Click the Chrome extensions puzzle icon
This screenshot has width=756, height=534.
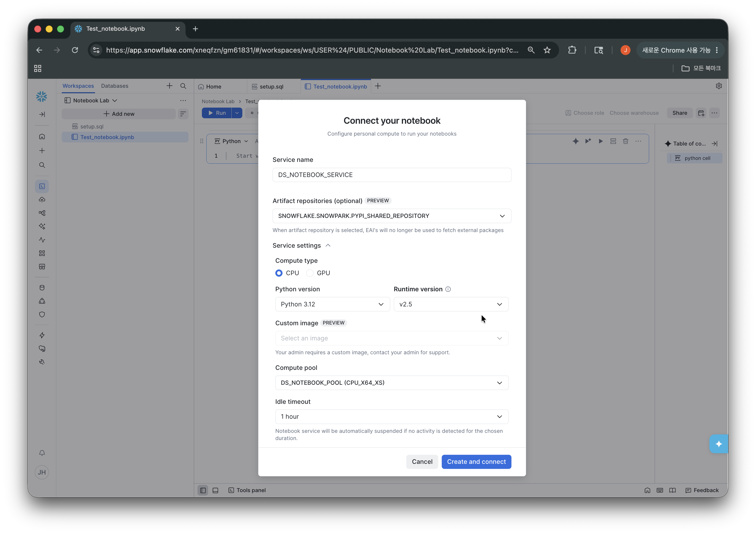pyautogui.click(x=572, y=50)
